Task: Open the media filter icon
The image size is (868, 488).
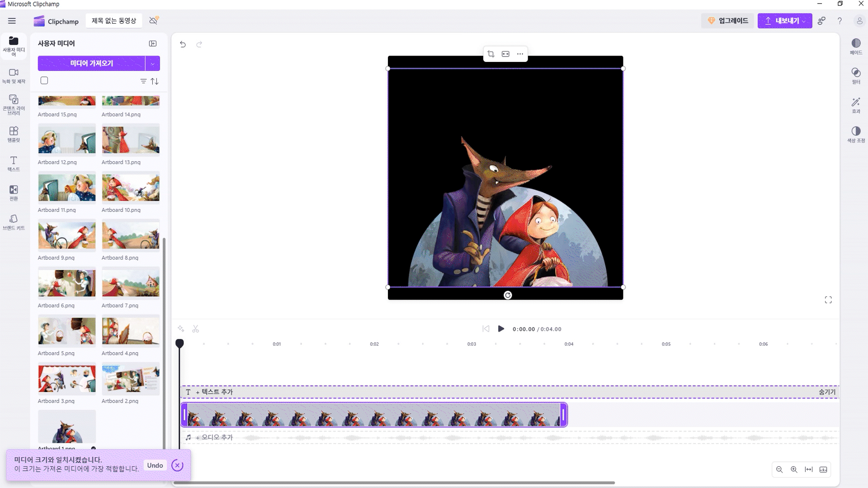Action: 143,81
